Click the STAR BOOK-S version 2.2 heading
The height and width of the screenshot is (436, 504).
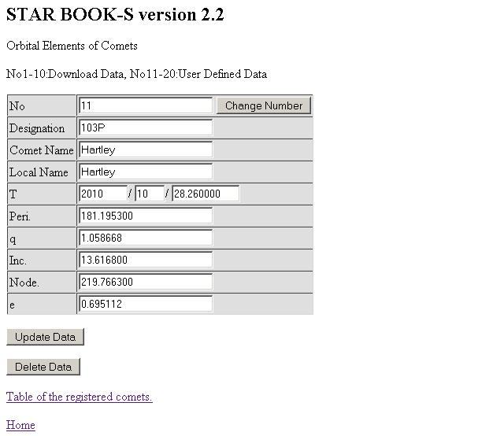(115, 14)
